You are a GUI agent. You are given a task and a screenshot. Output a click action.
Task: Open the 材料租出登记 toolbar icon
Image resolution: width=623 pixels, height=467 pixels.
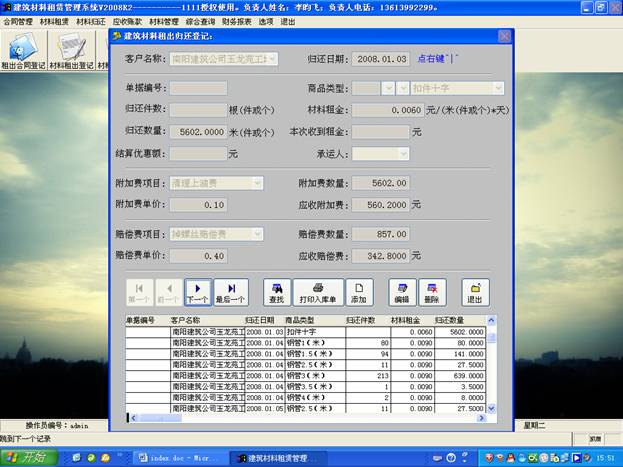72,51
